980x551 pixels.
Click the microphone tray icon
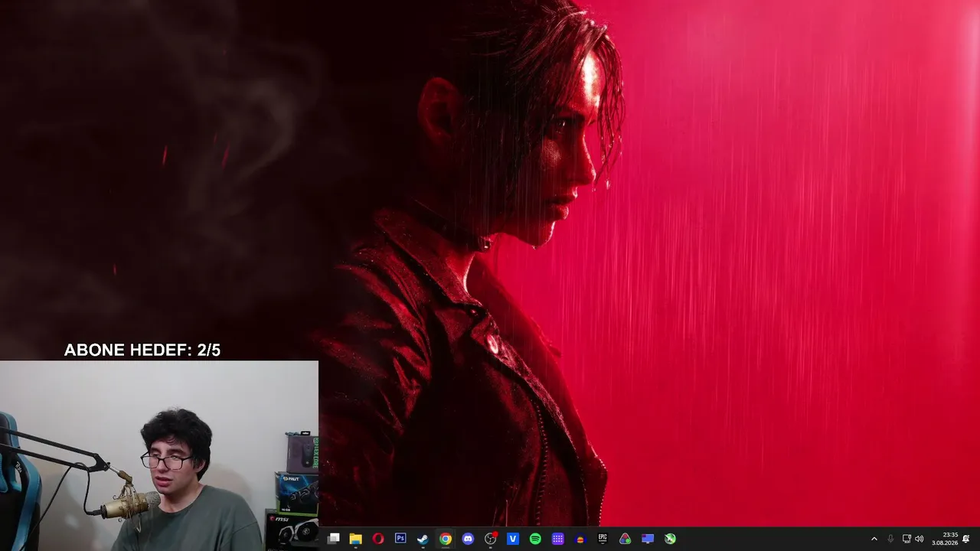pyautogui.click(x=890, y=539)
